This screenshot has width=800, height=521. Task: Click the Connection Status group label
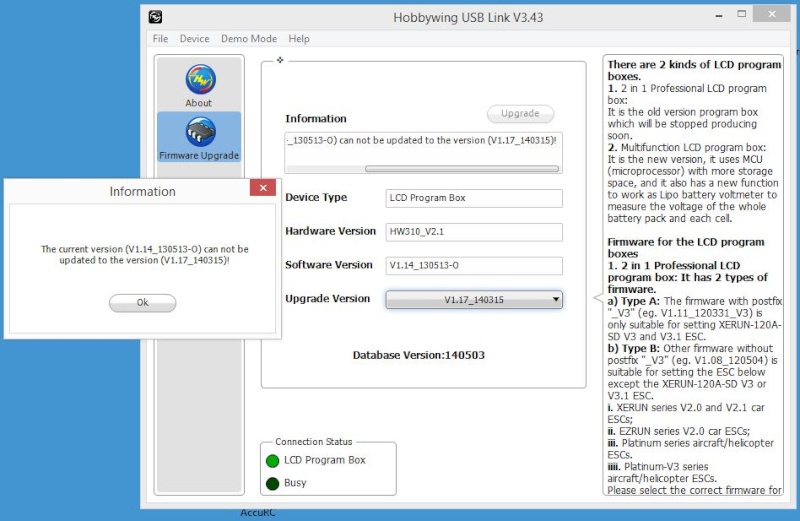coord(314,442)
